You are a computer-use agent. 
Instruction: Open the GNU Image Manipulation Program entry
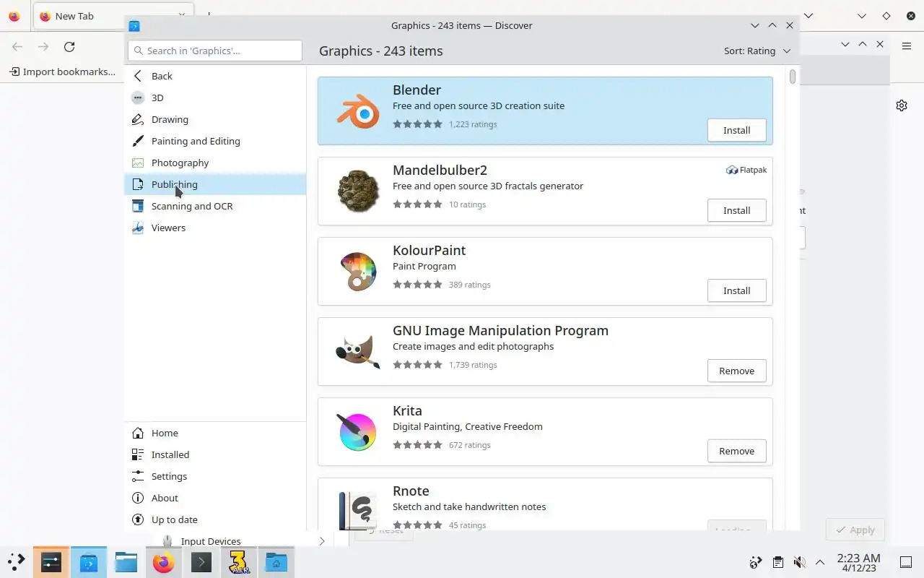(x=545, y=351)
